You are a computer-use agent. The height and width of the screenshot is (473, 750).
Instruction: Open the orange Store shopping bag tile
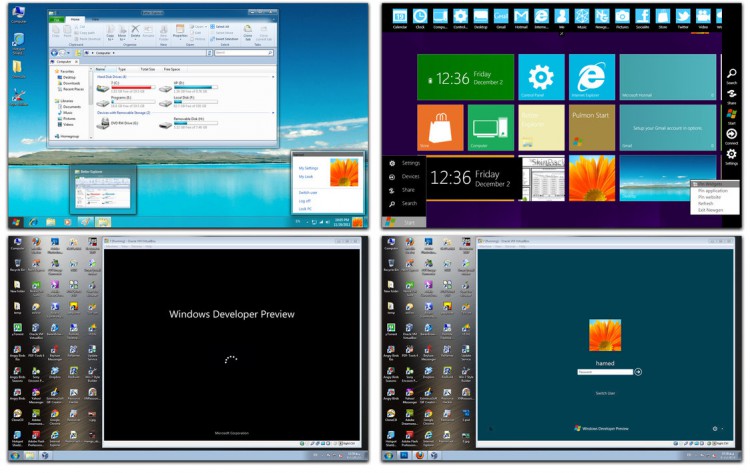point(440,128)
